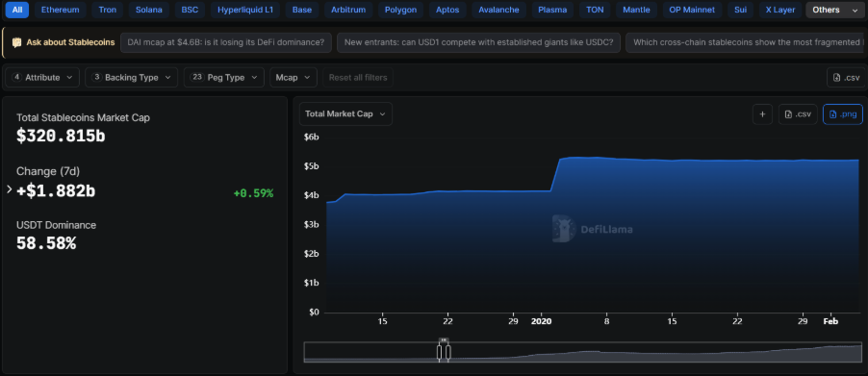
Task: Open the Backing Type filter dropdown
Action: (131, 77)
